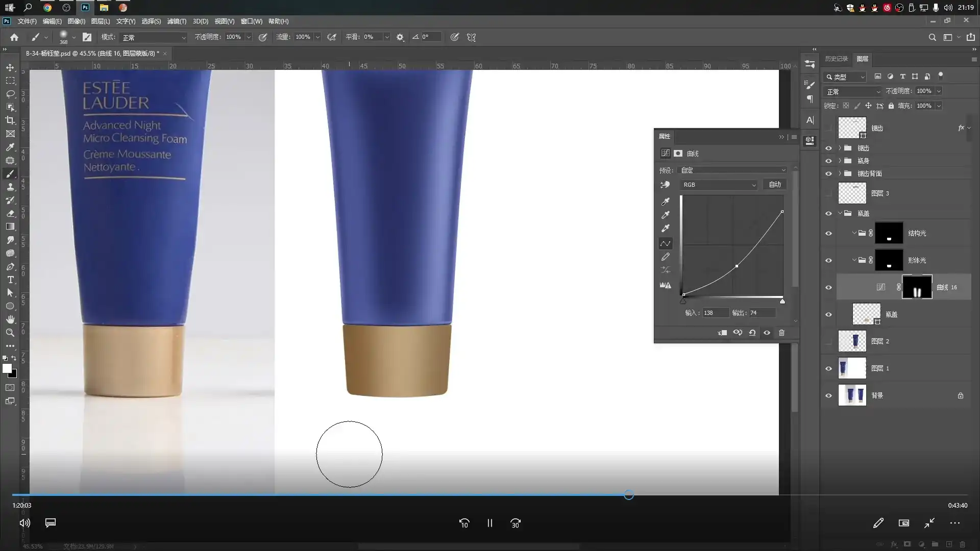
Task: Select the Eraser tool
Action: click(x=10, y=213)
